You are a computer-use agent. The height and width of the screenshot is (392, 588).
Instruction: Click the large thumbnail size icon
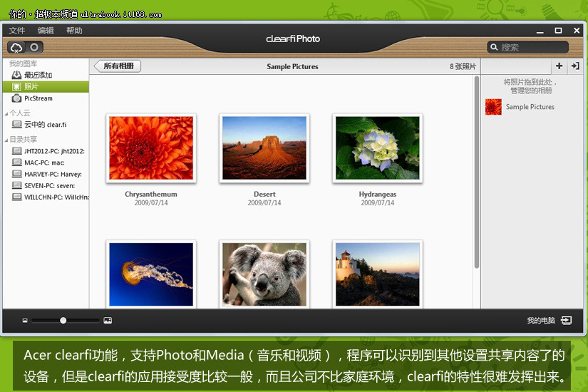pos(108,321)
